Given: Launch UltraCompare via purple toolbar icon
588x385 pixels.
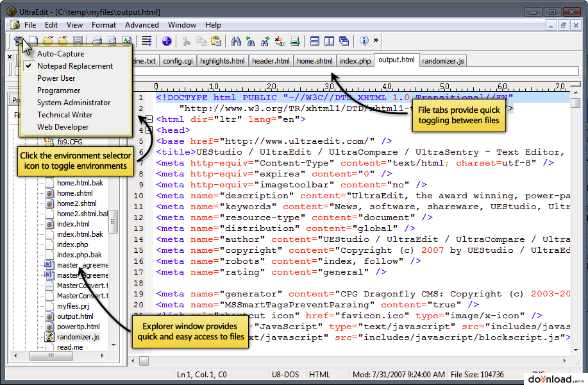Looking at the screenshot, I should click(167, 40).
